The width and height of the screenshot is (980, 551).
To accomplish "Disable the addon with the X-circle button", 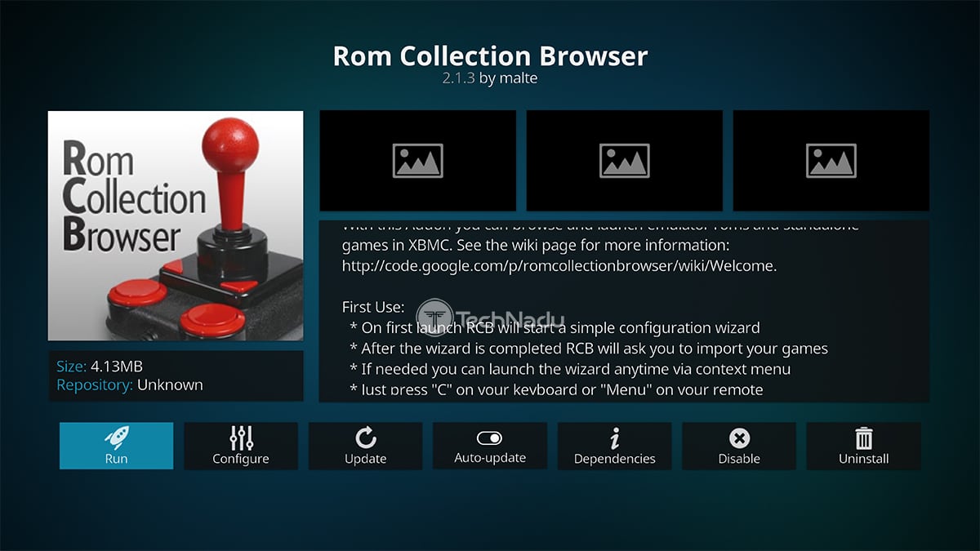I will tap(739, 446).
